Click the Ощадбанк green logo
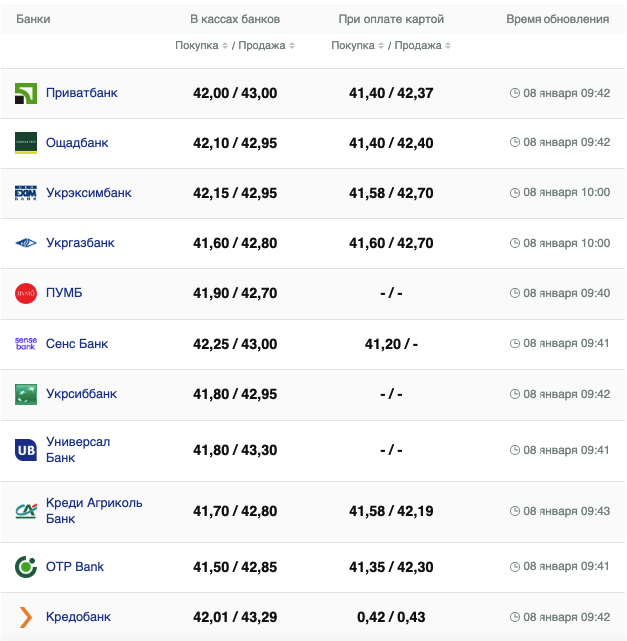 click(26, 143)
